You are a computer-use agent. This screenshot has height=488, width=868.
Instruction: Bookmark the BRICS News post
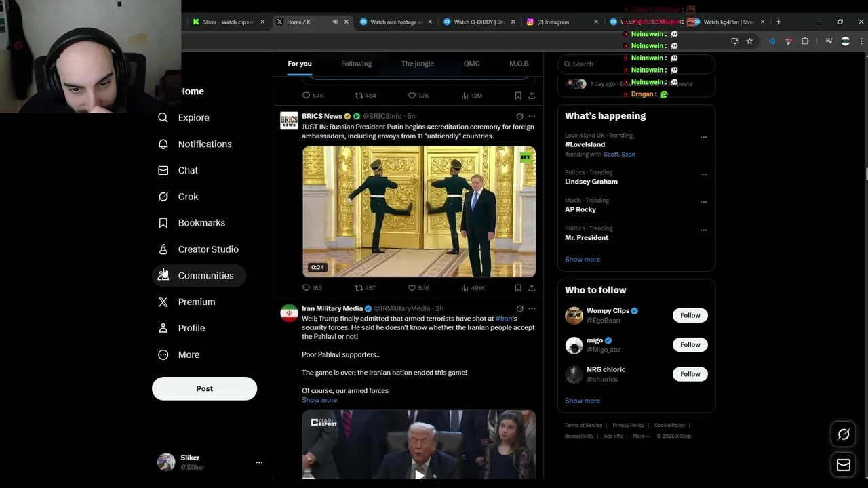(x=518, y=288)
